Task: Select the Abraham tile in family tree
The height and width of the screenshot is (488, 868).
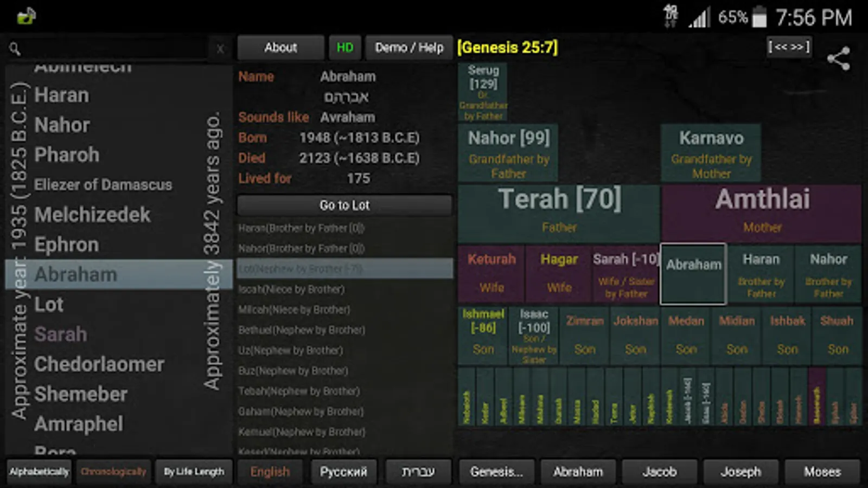Action: click(x=693, y=274)
